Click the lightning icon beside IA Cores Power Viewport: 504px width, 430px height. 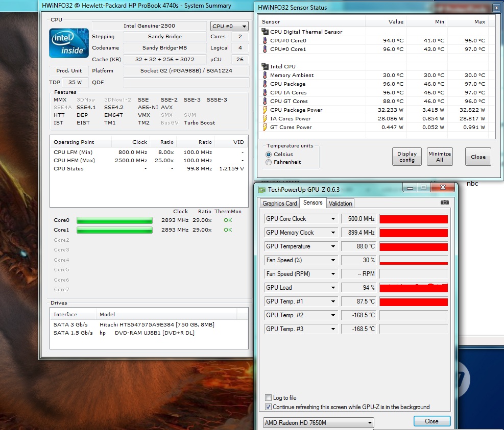pyautogui.click(x=265, y=118)
